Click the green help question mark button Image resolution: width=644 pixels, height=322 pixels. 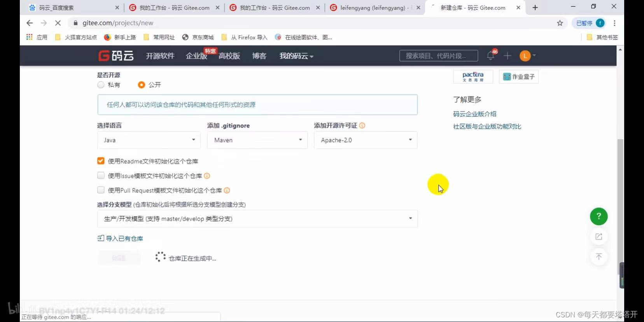599,216
